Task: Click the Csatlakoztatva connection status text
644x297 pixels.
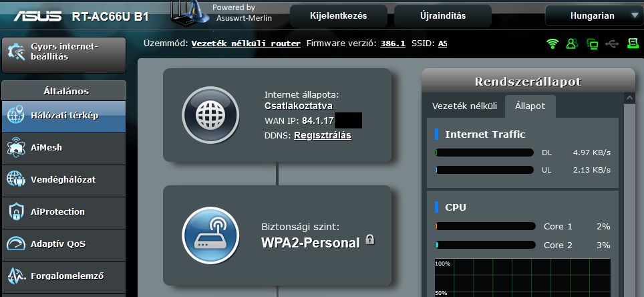Action: click(299, 106)
